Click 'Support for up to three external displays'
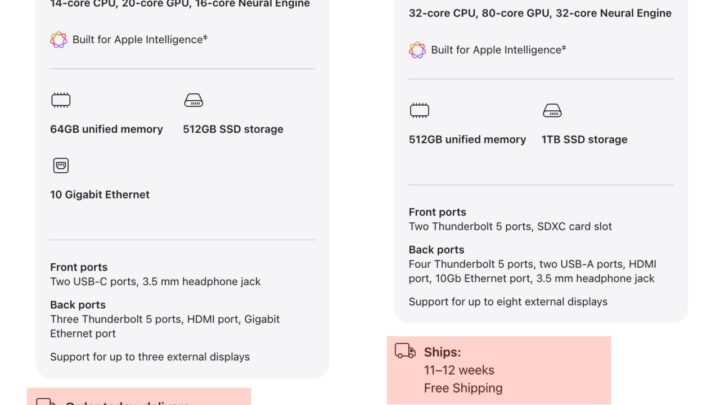 [150, 357]
